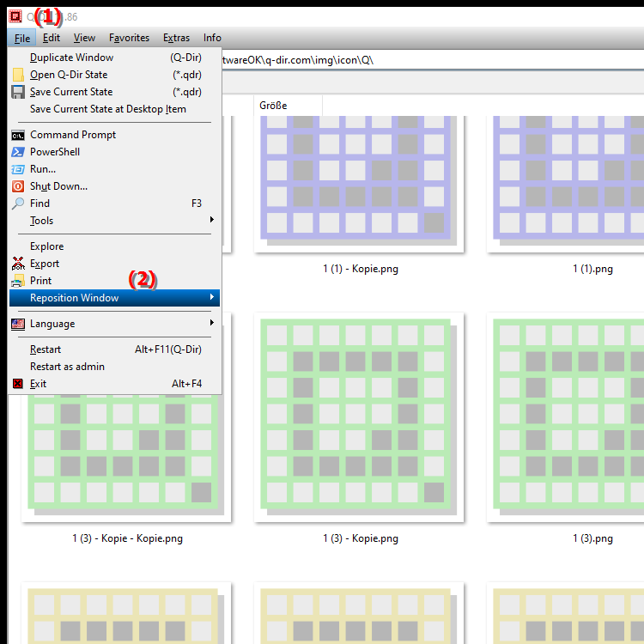Select thumbnail 1 (1).png
The image size is (644, 644).
(566, 184)
